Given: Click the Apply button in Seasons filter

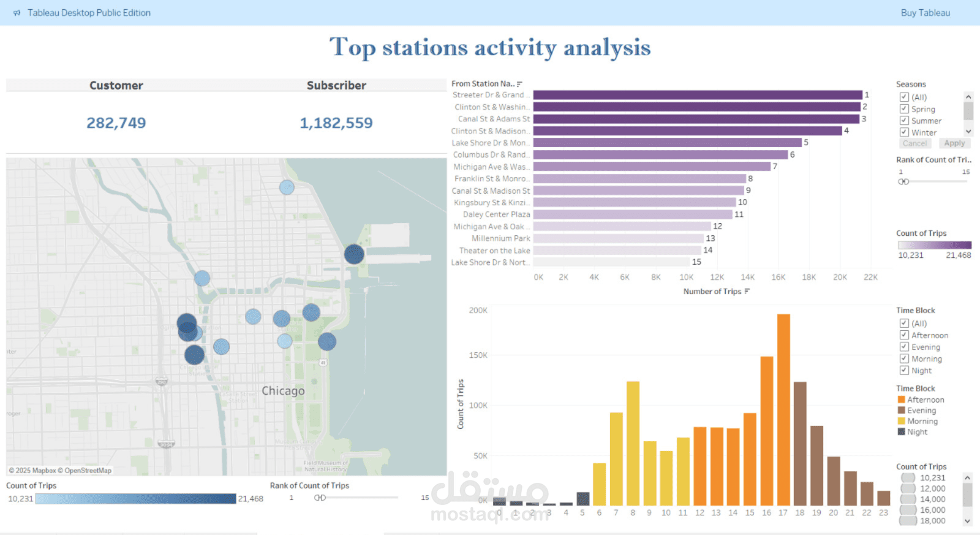Looking at the screenshot, I should click(954, 143).
